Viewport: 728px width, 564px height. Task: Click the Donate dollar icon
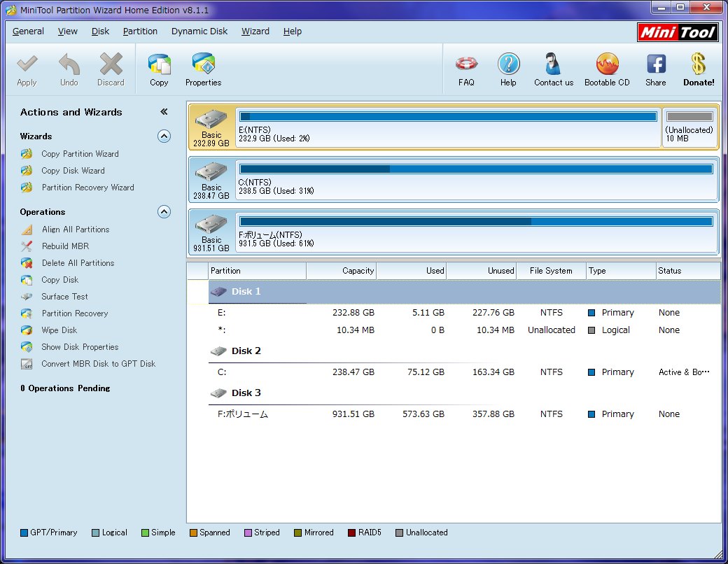click(x=699, y=69)
